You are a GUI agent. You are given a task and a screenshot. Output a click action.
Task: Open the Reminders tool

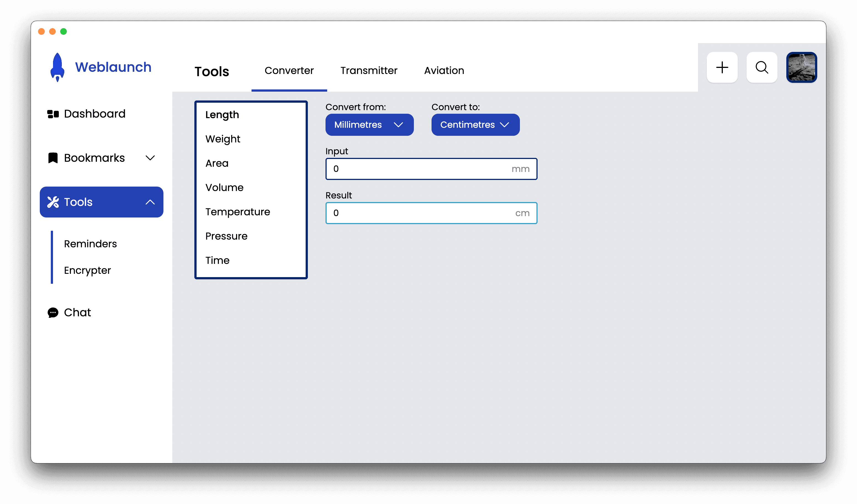(x=90, y=244)
